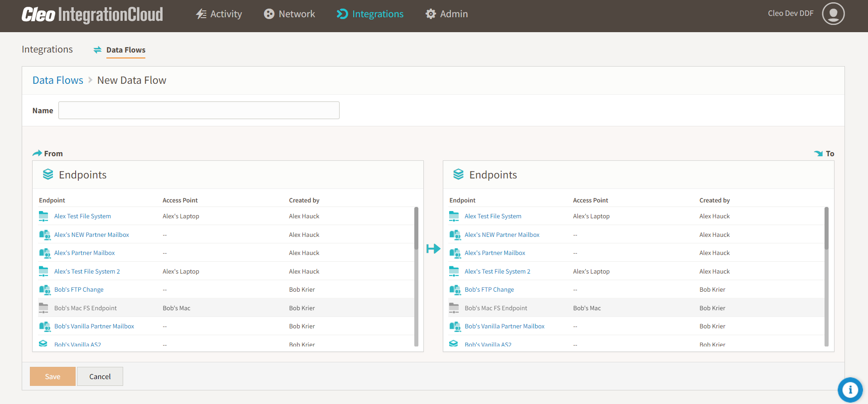The height and width of the screenshot is (404, 868).
Task: Open the Activity menu
Action: coord(219,14)
